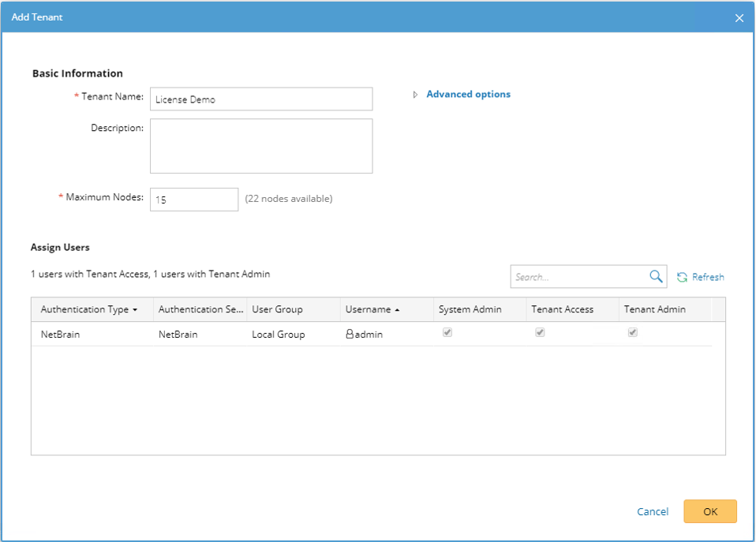Open the Advanced options link
This screenshot has width=756, height=542.
tap(468, 94)
